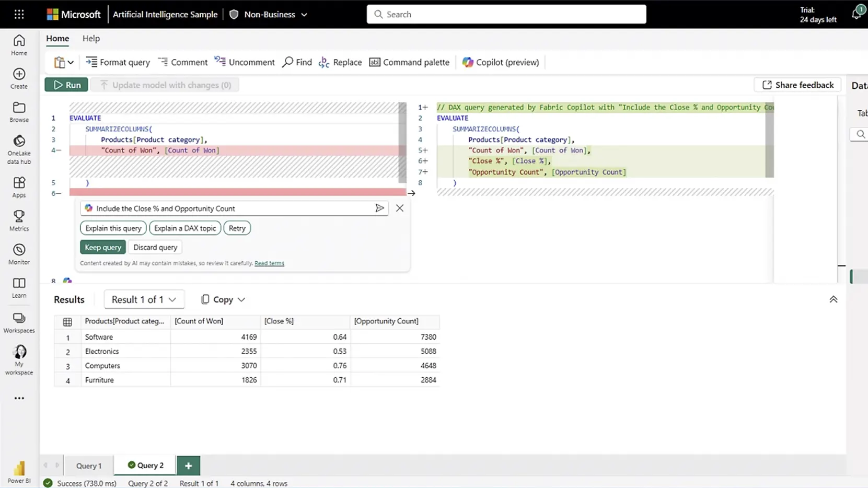
Task: Click the Power BI logo icon
Action: click(x=19, y=472)
